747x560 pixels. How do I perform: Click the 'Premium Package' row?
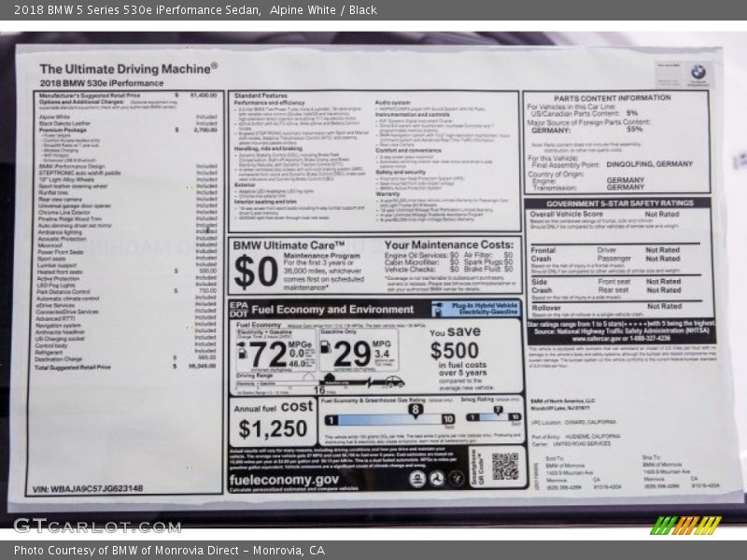[128, 130]
